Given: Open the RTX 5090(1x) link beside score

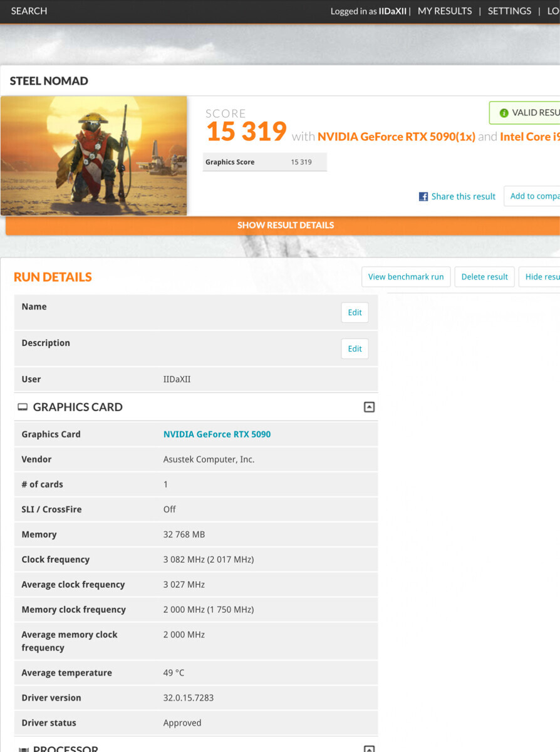Looking at the screenshot, I should (x=396, y=137).
